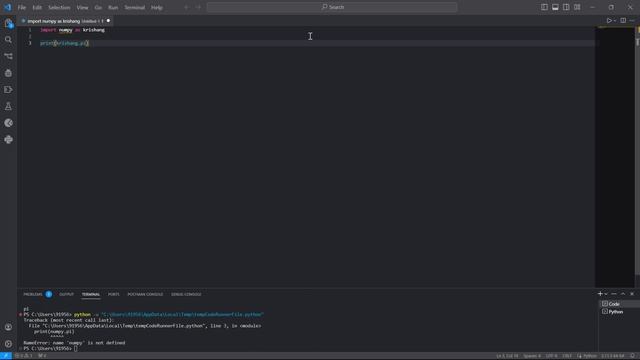Viewport: 640px width, 360px height.
Task: Split the editor to the right
Action: click(623, 20)
